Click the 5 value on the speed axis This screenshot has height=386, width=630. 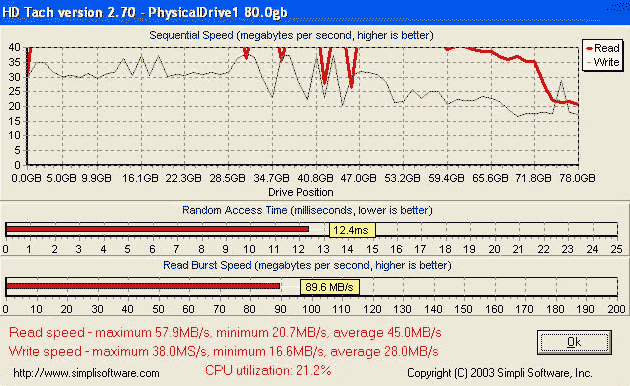[x=17, y=151]
